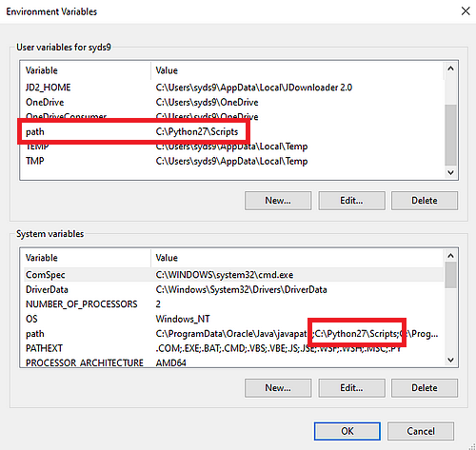Click Delete button under User variables

425,201
